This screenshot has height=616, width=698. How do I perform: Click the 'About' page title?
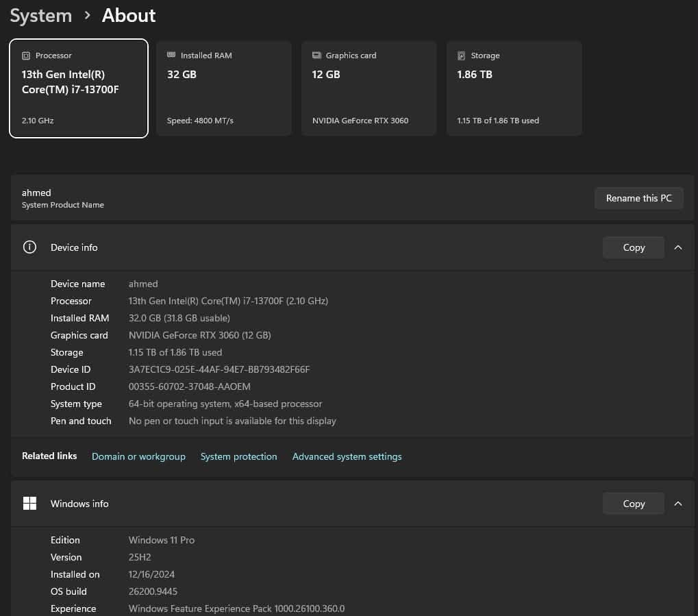click(129, 16)
